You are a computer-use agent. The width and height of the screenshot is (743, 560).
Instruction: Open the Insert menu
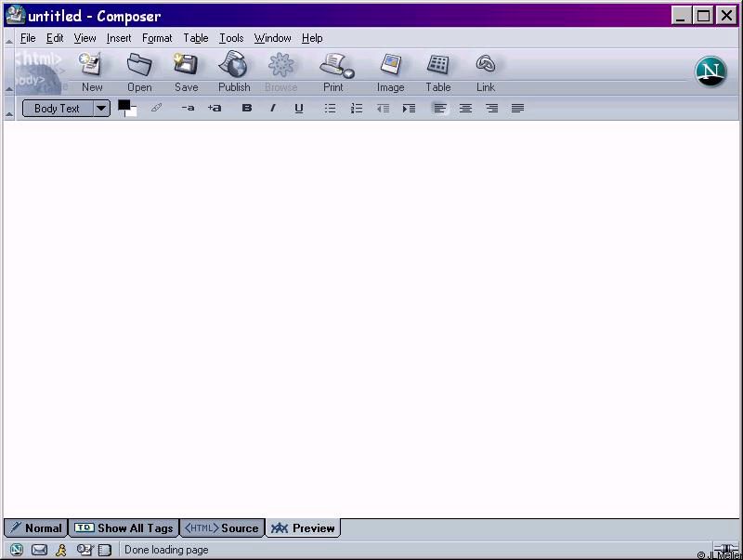[119, 38]
